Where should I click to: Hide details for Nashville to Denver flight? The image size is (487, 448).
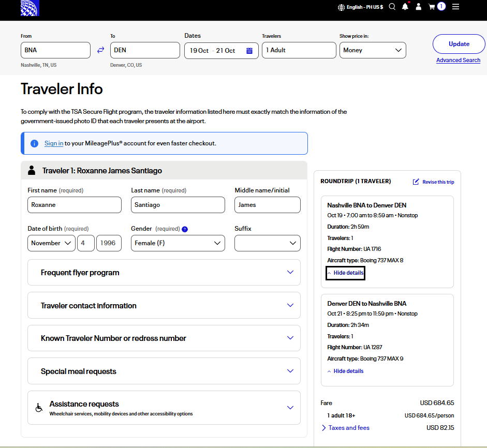[x=345, y=273]
